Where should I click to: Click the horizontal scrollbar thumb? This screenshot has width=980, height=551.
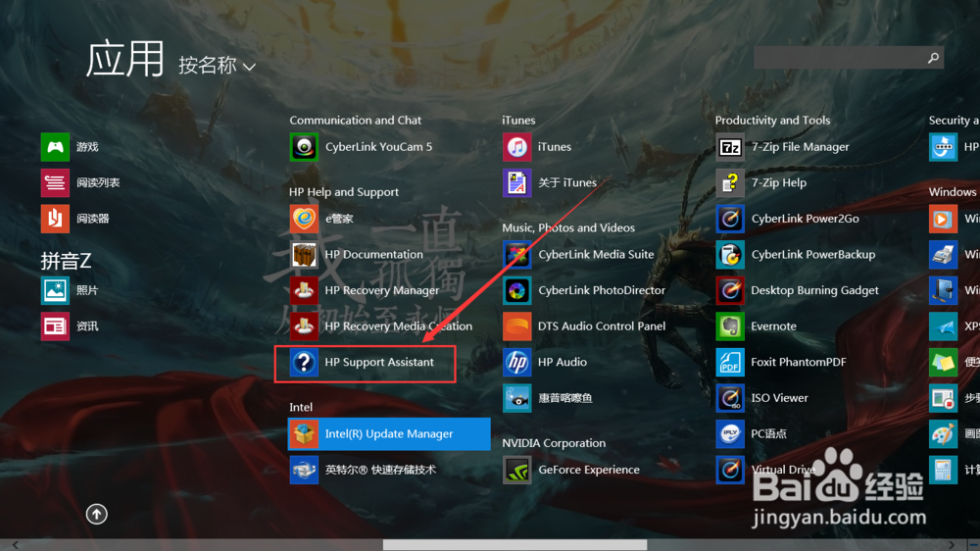tap(514, 545)
